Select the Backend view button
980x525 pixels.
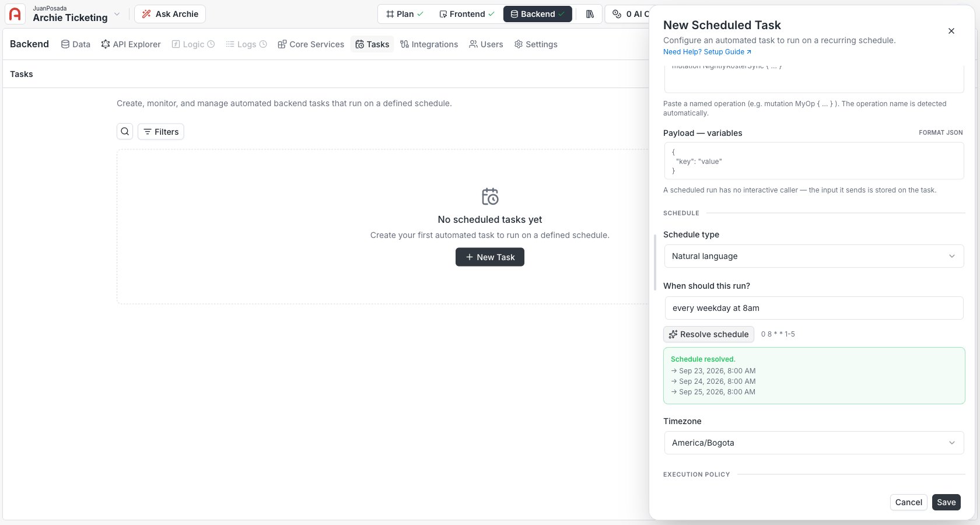point(537,14)
